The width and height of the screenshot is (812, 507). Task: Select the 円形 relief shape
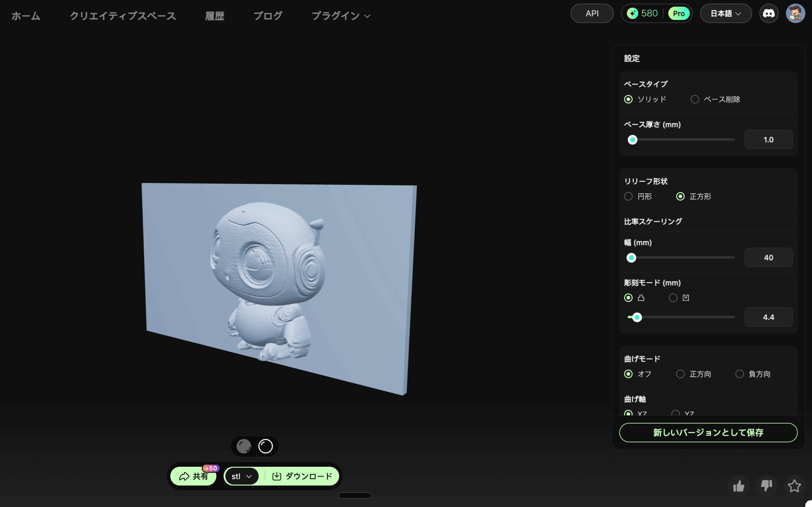point(628,197)
